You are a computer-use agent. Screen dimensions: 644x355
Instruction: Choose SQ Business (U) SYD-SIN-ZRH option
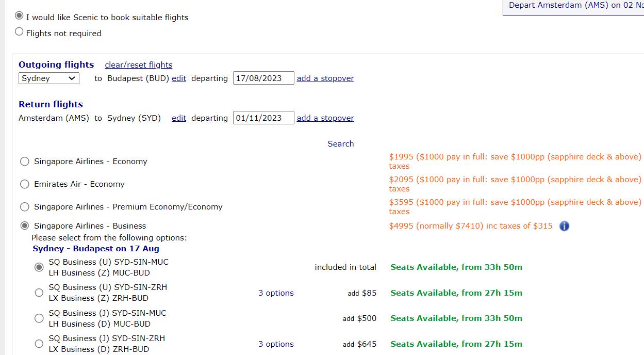click(x=39, y=293)
